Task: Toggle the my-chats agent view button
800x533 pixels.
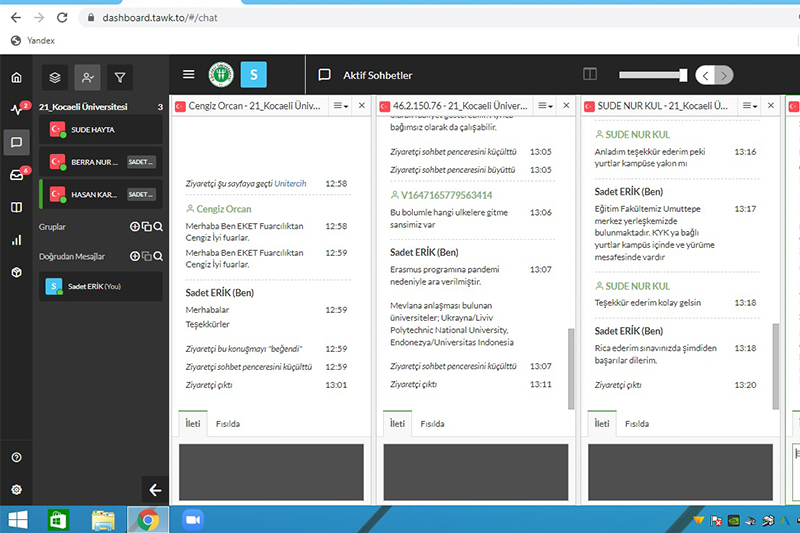Action: 88,76
